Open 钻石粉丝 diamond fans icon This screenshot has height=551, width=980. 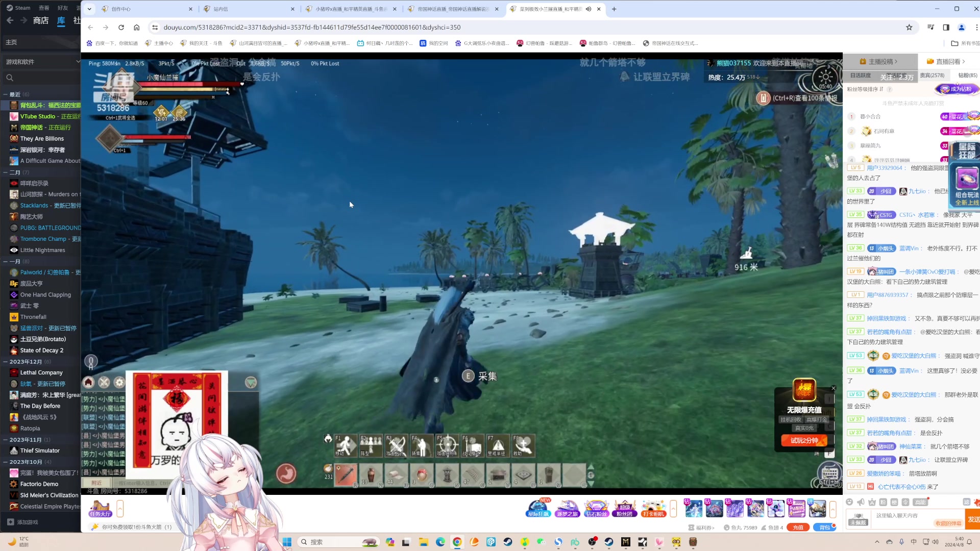pyautogui.click(x=596, y=508)
